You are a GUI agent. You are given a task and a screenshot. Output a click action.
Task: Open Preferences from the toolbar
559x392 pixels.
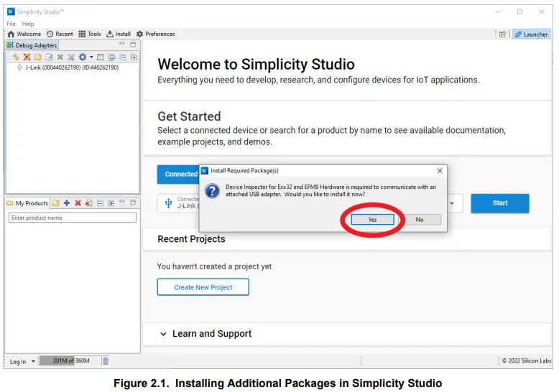[x=156, y=34]
